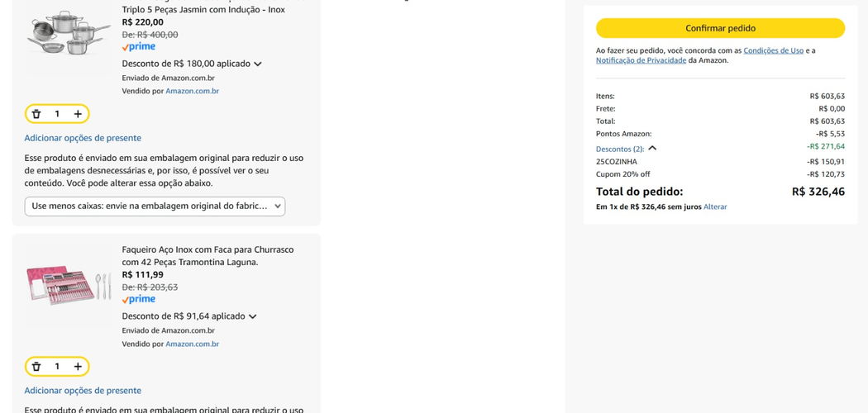The height and width of the screenshot is (413, 868).
Task: Add gift options for the cutlery set
Action: pyautogui.click(x=83, y=391)
